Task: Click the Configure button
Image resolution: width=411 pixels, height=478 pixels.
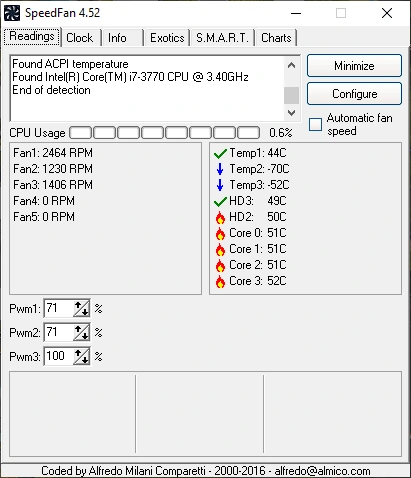Action: 354,94
